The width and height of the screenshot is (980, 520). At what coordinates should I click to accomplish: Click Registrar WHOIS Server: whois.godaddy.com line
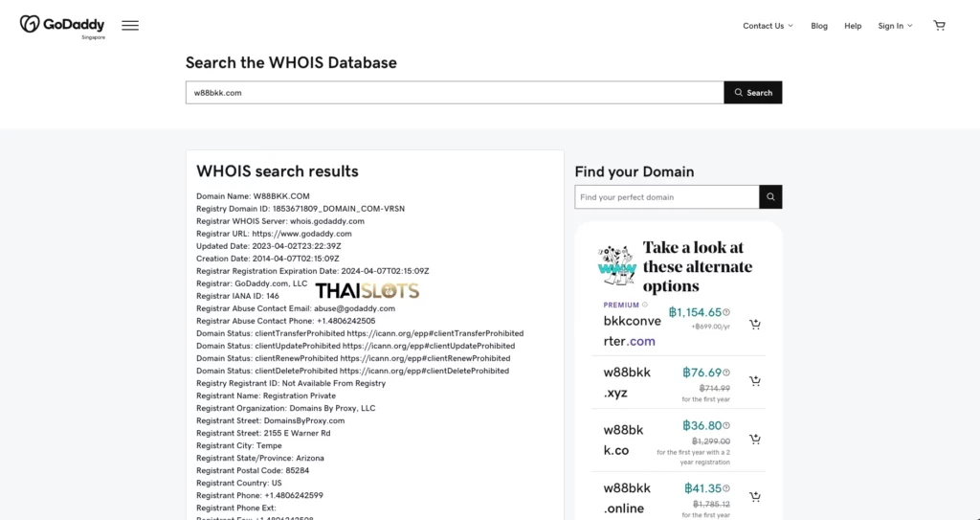(x=280, y=221)
